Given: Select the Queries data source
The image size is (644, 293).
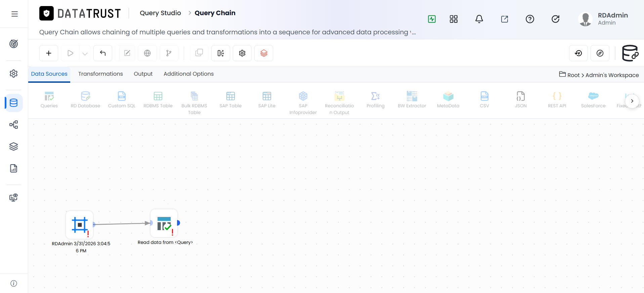Looking at the screenshot, I should (x=49, y=100).
